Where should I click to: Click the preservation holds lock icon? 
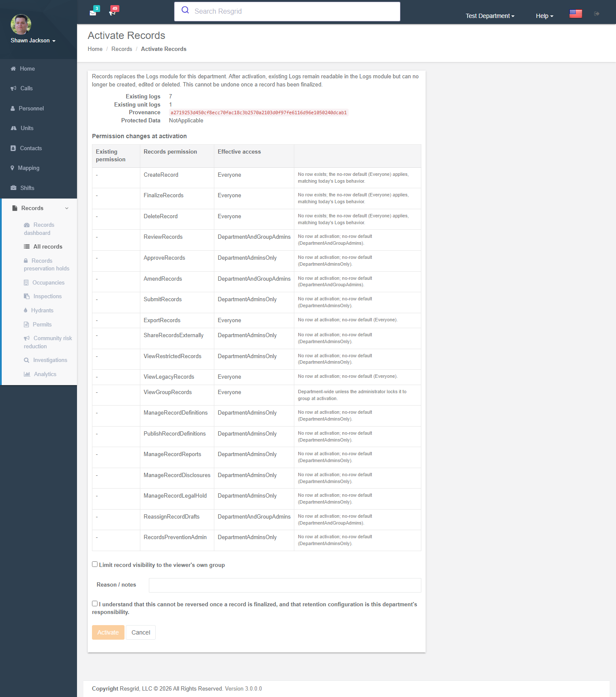[x=26, y=261]
